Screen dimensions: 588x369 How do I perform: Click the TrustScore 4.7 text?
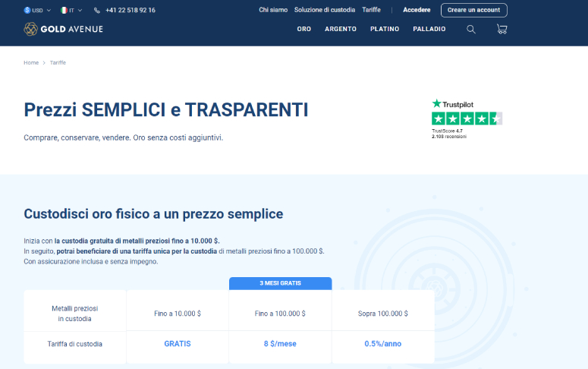447,131
